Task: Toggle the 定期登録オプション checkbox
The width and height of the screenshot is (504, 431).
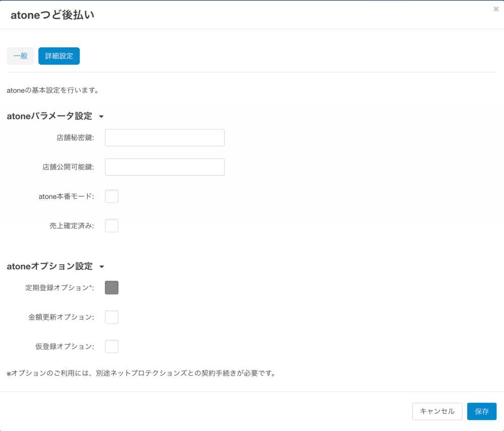Action: (x=111, y=288)
